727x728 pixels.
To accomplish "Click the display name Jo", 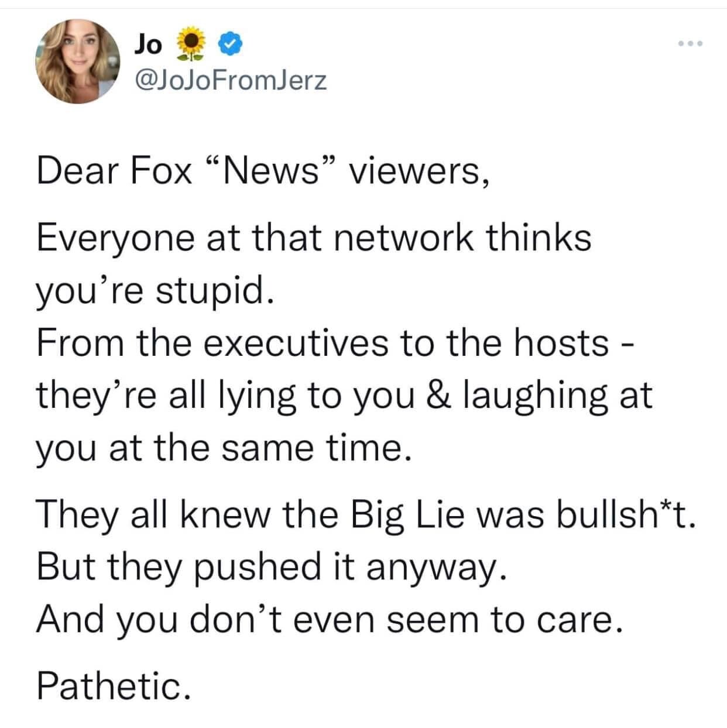I will pyautogui.click(x=148, y=44).
